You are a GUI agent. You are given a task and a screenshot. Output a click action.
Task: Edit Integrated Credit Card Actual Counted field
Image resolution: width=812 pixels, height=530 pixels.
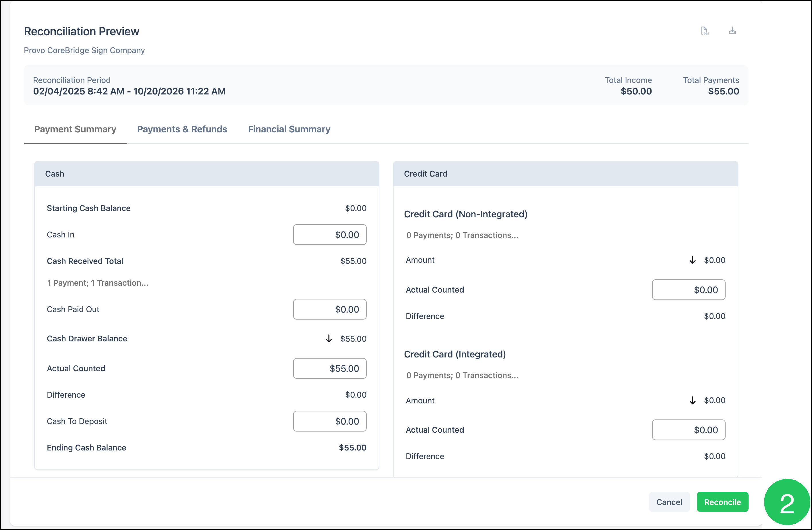point(689,430)
